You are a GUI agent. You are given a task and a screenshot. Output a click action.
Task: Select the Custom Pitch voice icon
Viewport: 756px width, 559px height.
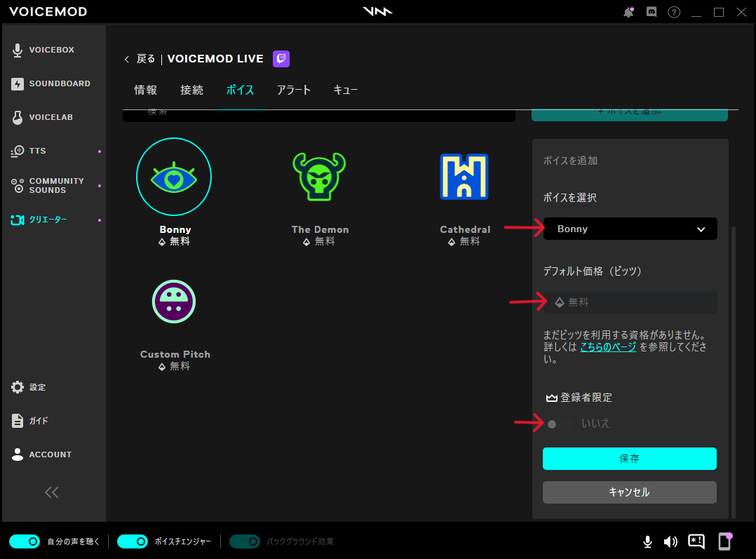click(x=174, y=302)
